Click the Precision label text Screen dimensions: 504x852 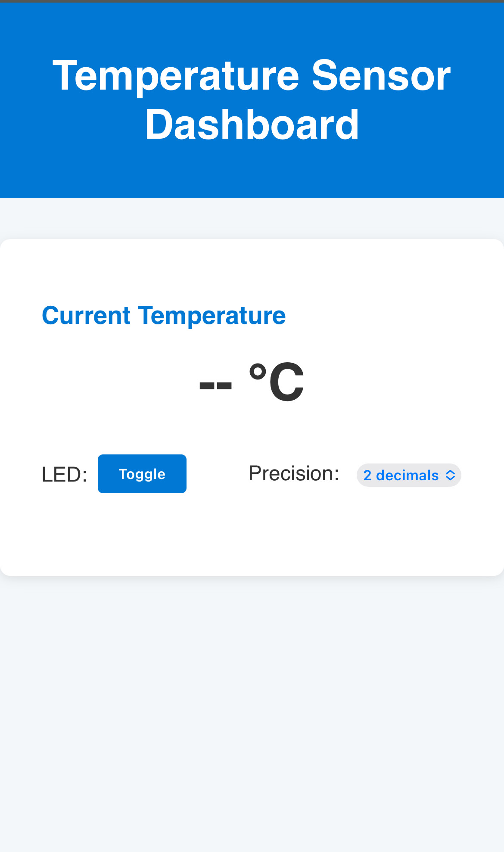(x=294, y=473)
